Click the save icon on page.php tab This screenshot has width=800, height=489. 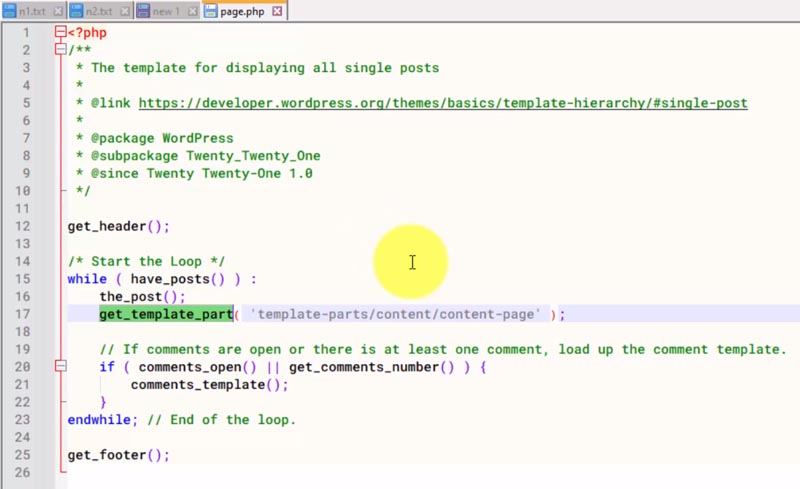[x=211, y=11]
